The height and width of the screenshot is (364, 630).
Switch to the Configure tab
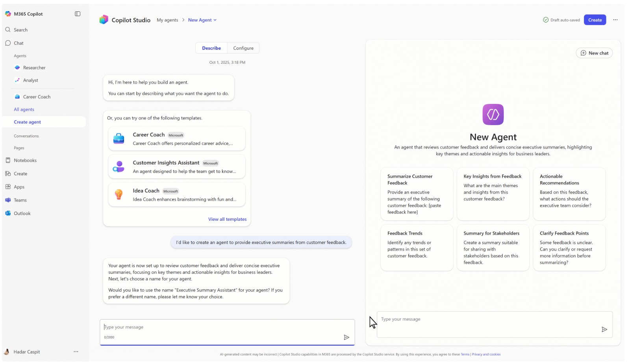click(x=243, y=48)
